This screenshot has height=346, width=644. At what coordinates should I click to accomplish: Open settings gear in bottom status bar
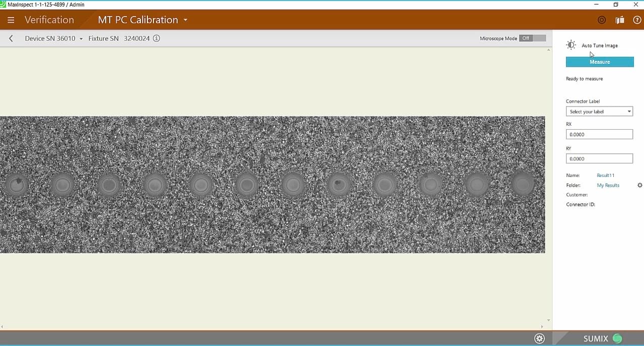point(540,338)
